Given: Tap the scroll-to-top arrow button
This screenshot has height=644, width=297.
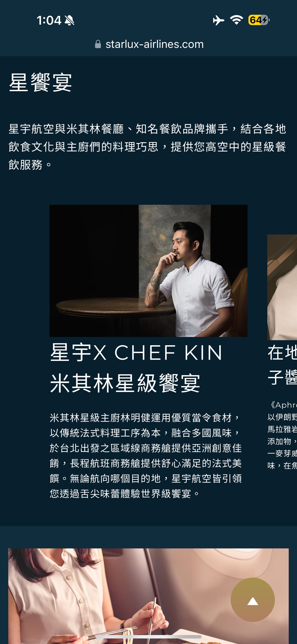Looking at the screenshot, I should 253,600.
